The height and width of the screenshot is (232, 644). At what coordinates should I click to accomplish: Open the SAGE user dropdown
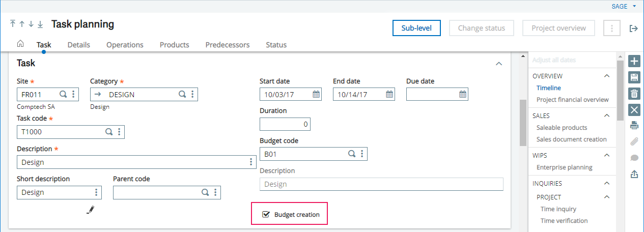tap(624, 6)
